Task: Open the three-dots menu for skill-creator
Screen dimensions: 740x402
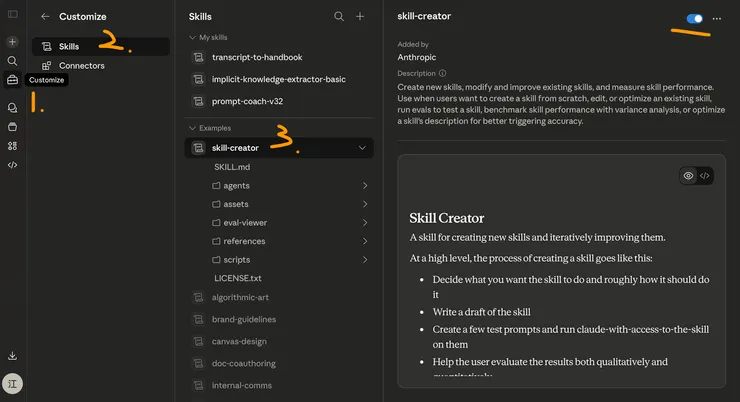Action: click(x=716, y=19)
